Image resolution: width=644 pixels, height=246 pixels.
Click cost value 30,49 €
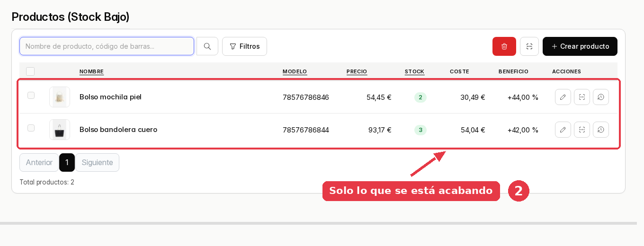tap(473, 97)
